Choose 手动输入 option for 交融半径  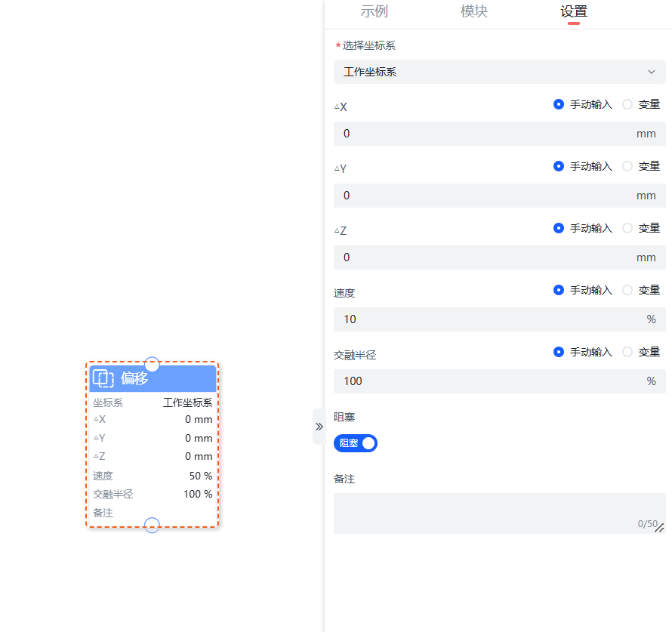559,352
